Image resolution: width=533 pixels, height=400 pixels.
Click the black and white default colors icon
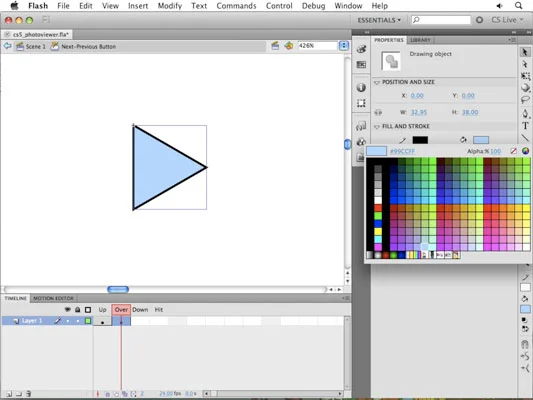(524, 320)
